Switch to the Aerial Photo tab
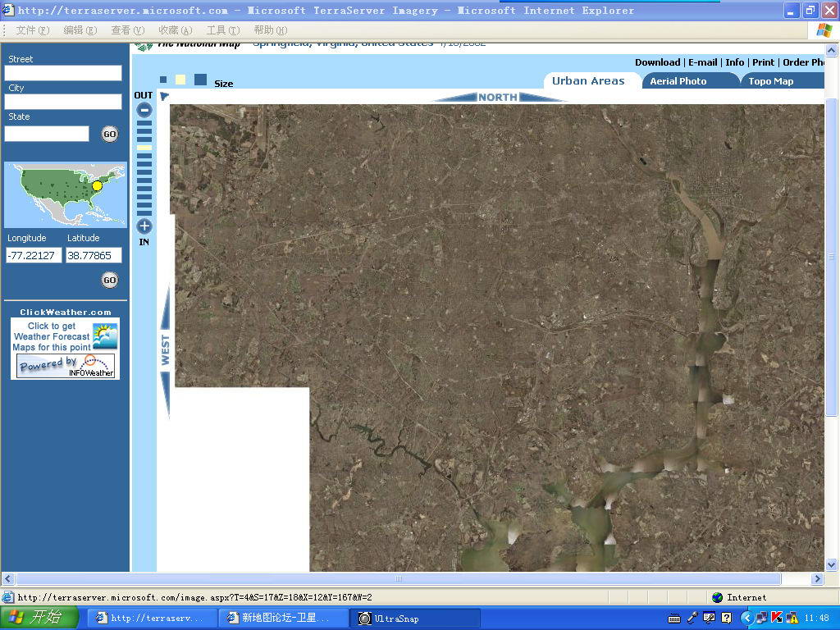The width and height of the screenshot is (840, 630). (678, 81)
